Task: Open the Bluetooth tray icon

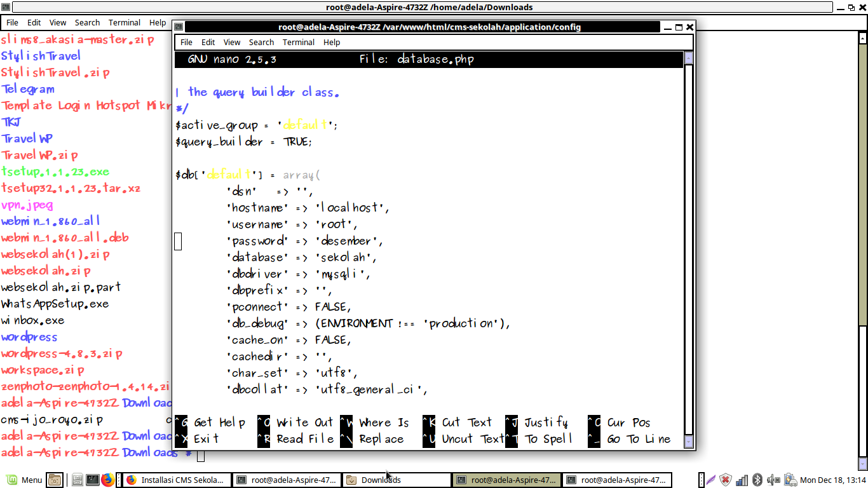Action: pos(757,480)
